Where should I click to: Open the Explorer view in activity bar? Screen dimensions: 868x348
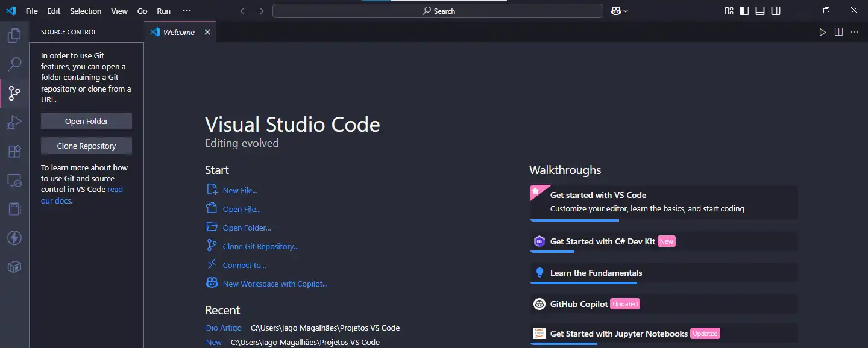tap(14, 36)
